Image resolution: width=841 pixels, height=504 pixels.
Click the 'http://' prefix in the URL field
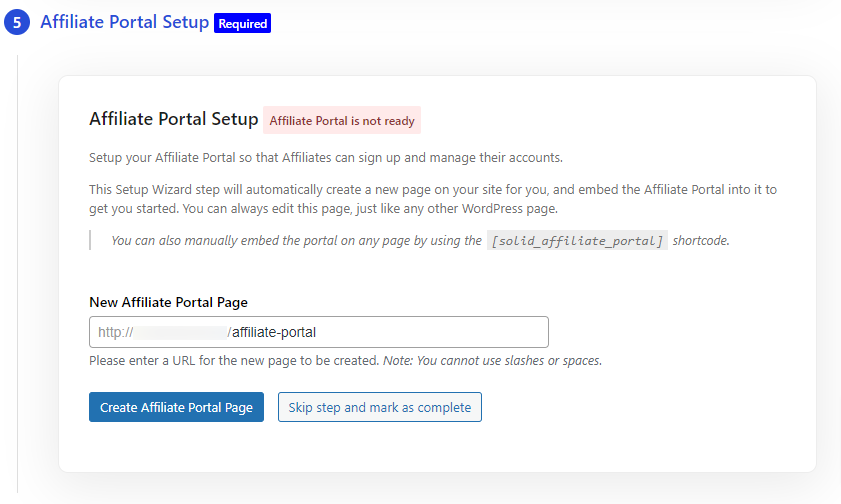click(115, 332)
